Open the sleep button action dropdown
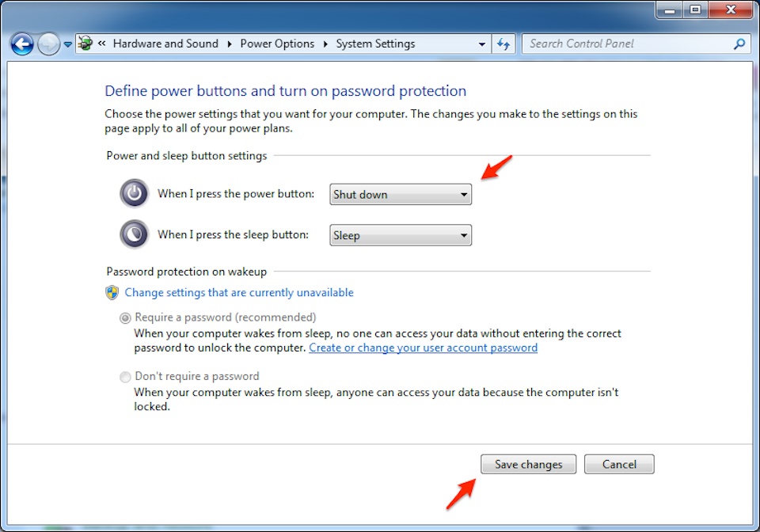The height and width of the screenshot is (532, 760). [400, 235]
